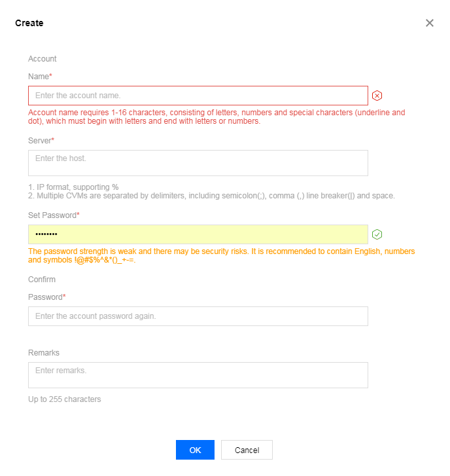This screenshot has width=450, height=476.
Task: Click the Server field label
Action: coord(41,141)
